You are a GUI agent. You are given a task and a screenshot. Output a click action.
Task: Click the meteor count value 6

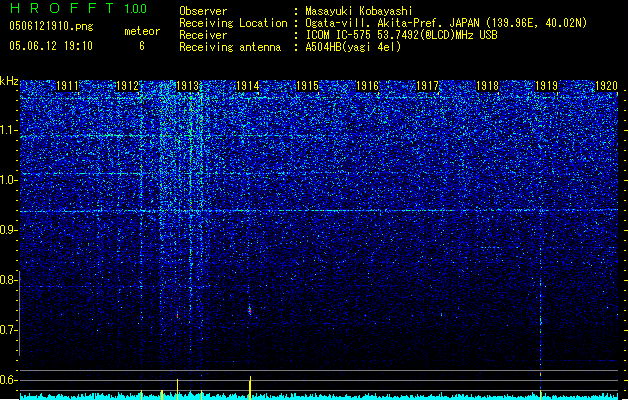(x=142, y=46)
